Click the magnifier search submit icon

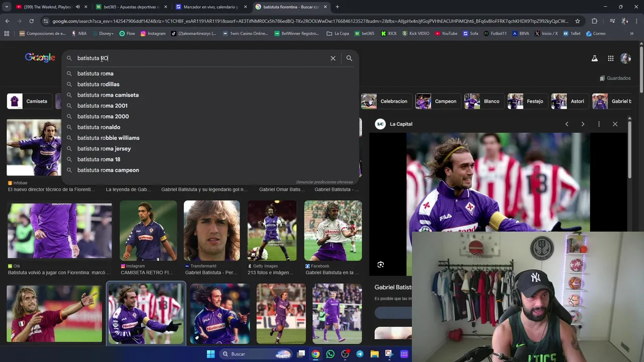pyautogui.click(x=349, y=58)
